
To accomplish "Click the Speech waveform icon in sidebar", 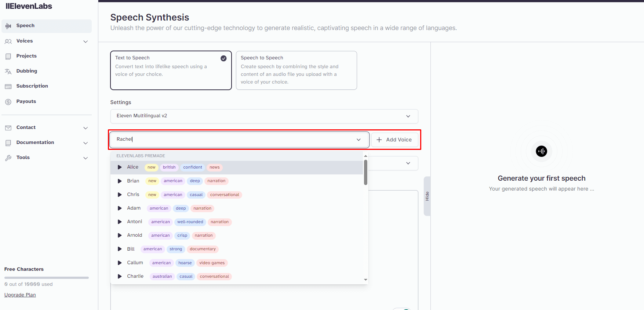I will coord(8,26).
